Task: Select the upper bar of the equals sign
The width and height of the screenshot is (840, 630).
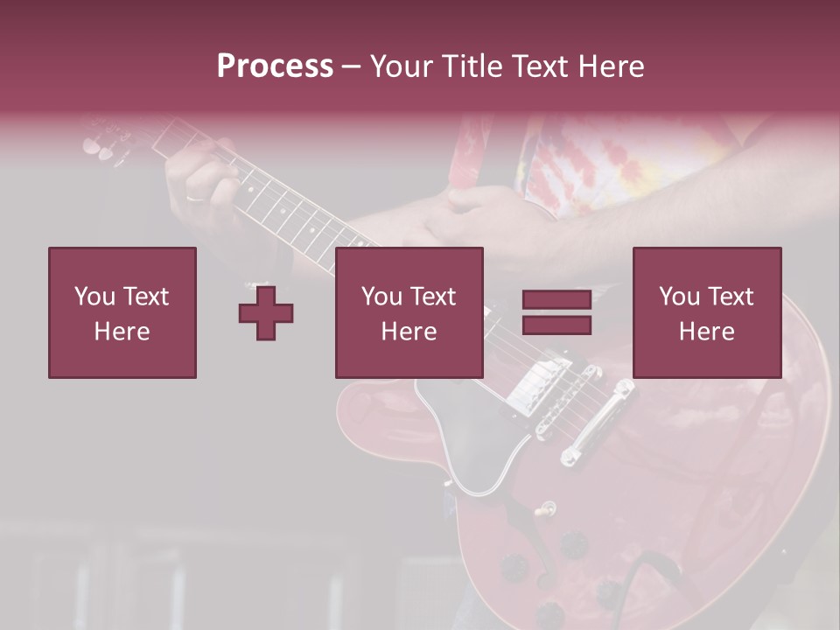Action: point(556,300)
